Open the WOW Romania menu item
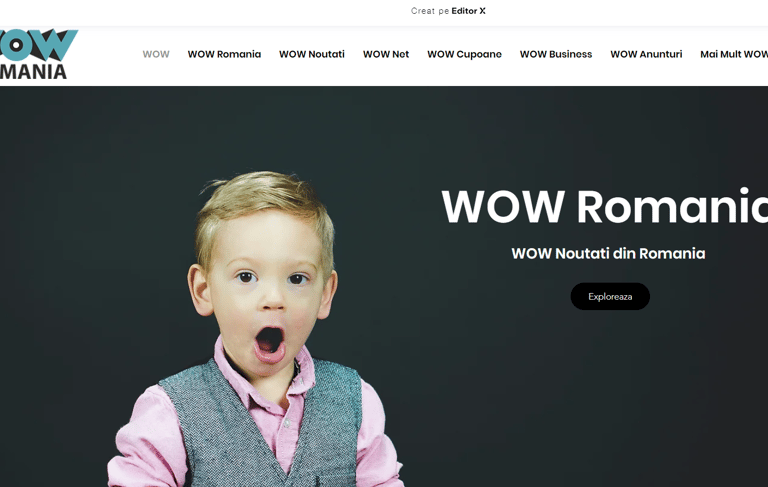Image resolution: width=768 pixels, height=487 pixels. tap(224, 54)
